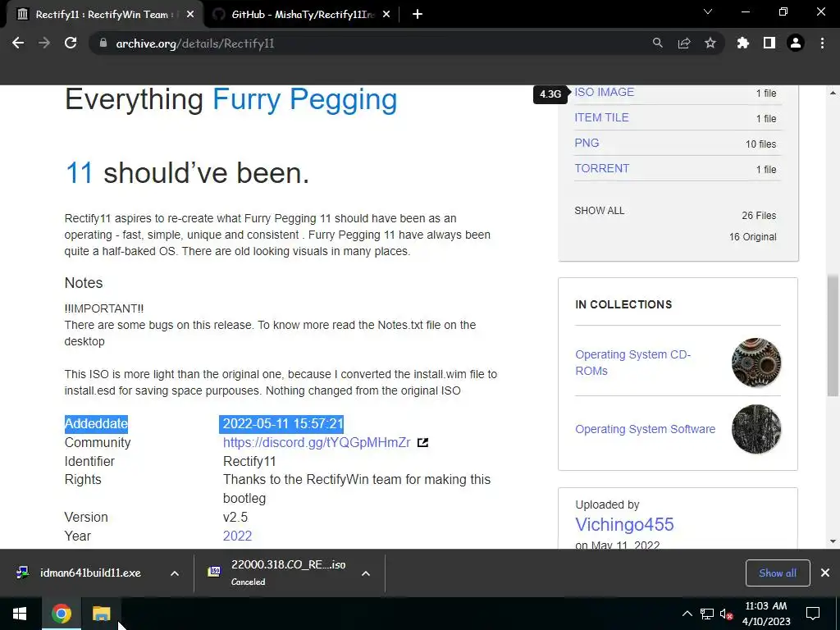Open the discord.gg community link
This screenshot has height=630, width=840.
coord(317,442)
